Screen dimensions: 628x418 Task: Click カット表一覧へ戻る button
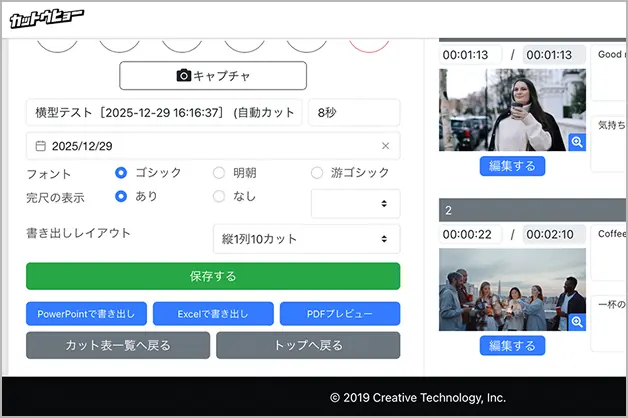click(118, 345)
